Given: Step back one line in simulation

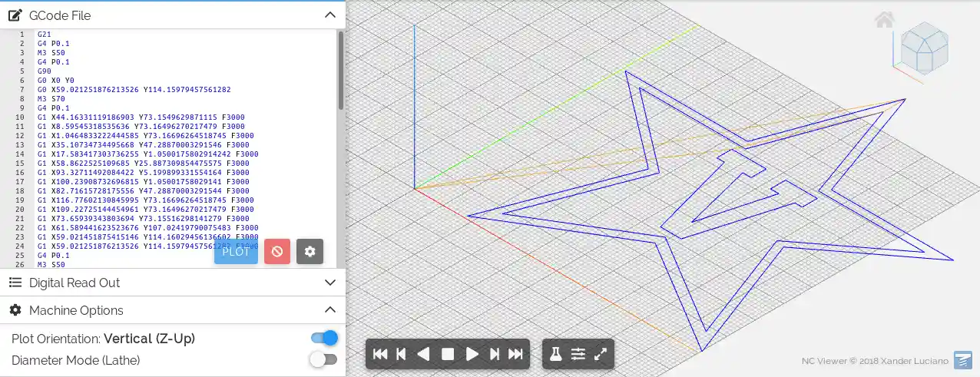Looking at the screenshot, I should pos(401,354).
